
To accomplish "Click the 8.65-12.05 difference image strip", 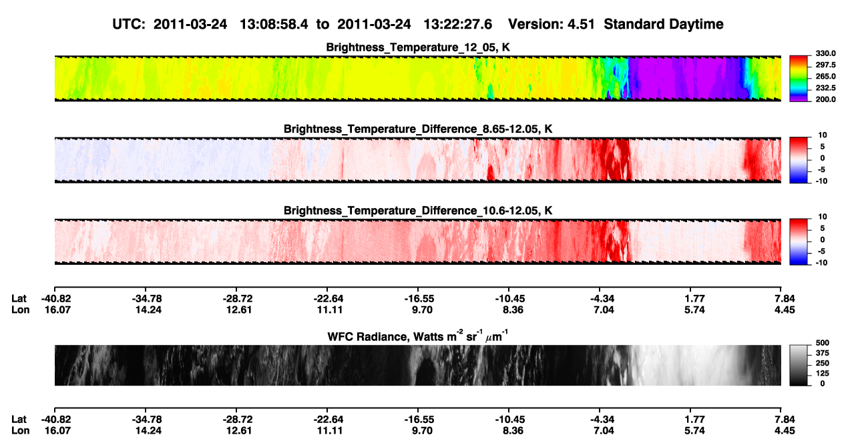I will [417, 159].
